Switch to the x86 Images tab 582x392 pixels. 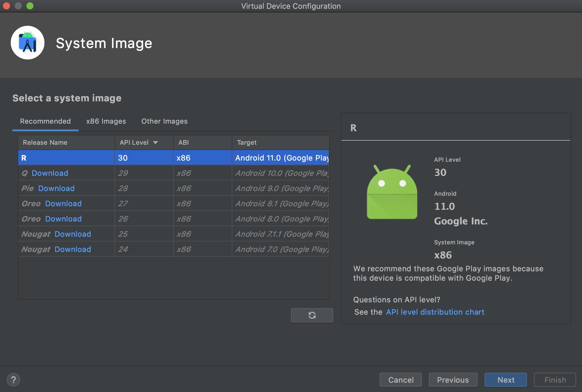[106, 121]
